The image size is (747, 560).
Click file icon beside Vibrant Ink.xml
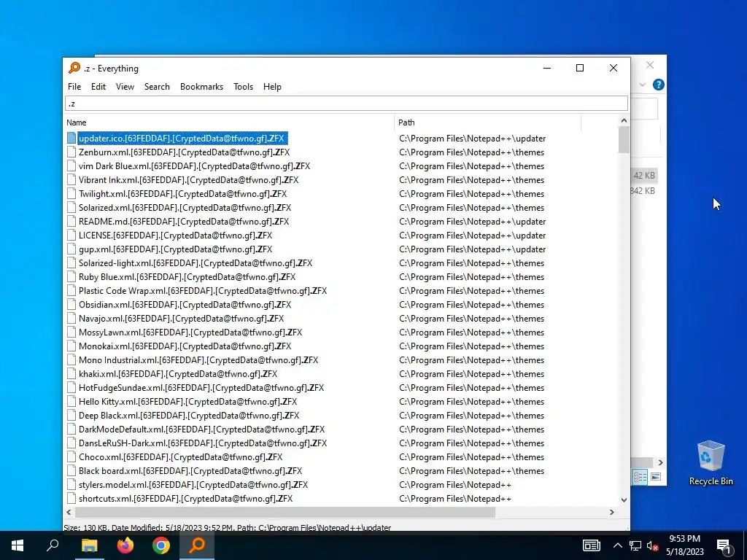(71, 179)
